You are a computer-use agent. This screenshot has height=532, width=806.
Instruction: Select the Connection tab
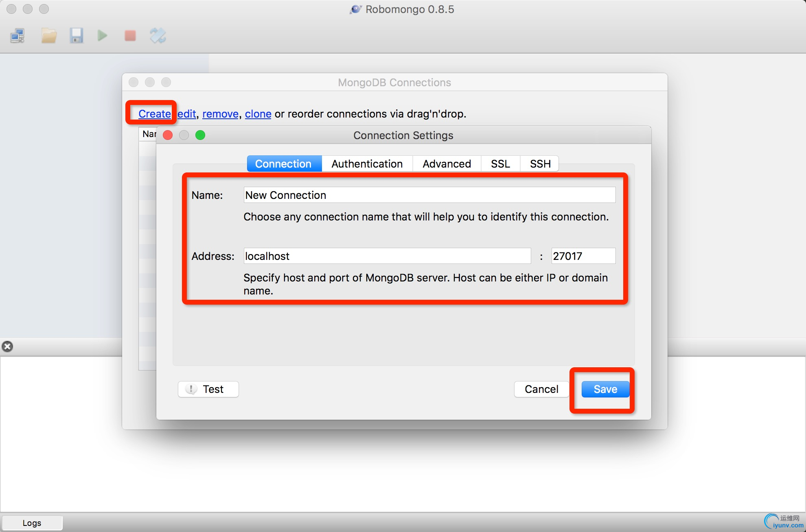(284, 164)
